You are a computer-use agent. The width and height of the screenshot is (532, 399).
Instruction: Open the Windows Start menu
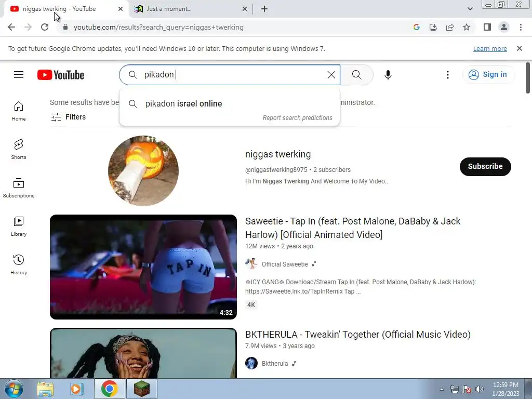point(14,389)
